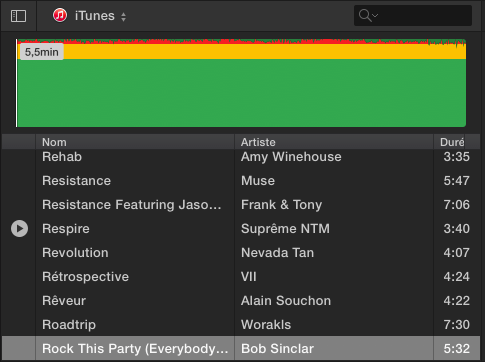Click artist Suprême NTM

tap(285, 229)
